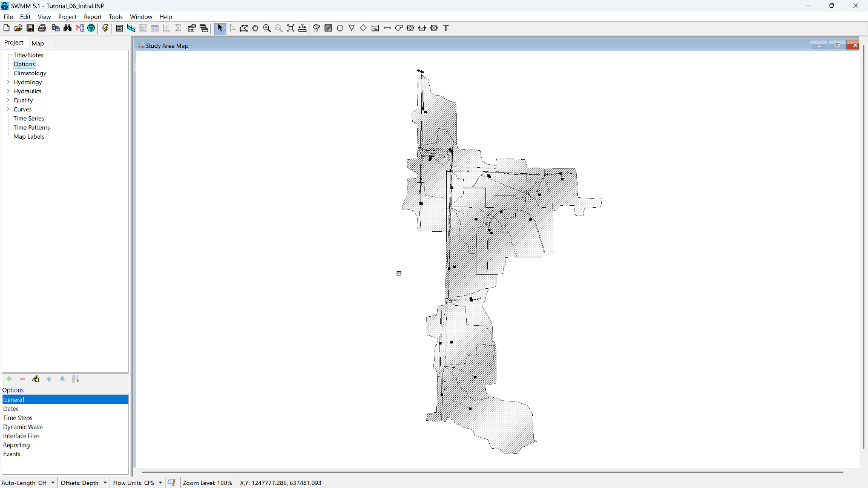Choose the Add Conduit link tool
Image resolution: width=868 pixels, height=488 pixels.
point(387,28)
